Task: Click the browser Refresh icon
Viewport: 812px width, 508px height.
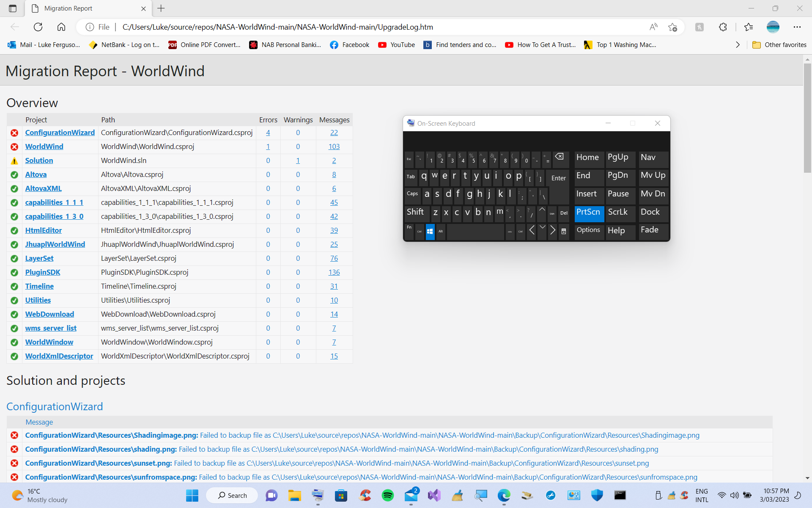Action: 38,27
